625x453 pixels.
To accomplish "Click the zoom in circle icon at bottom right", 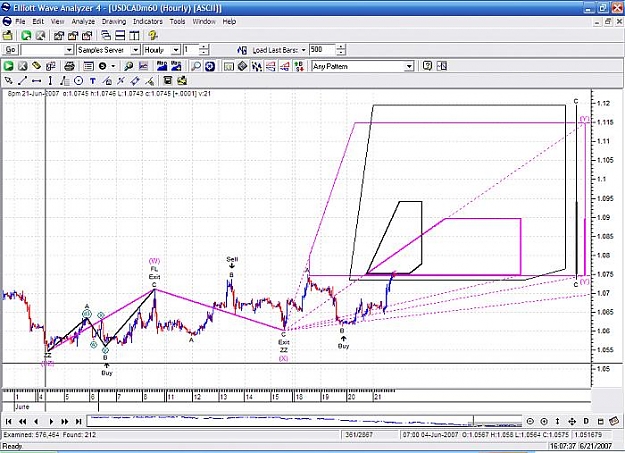I will pyautogui.click(x=544, y=421).
